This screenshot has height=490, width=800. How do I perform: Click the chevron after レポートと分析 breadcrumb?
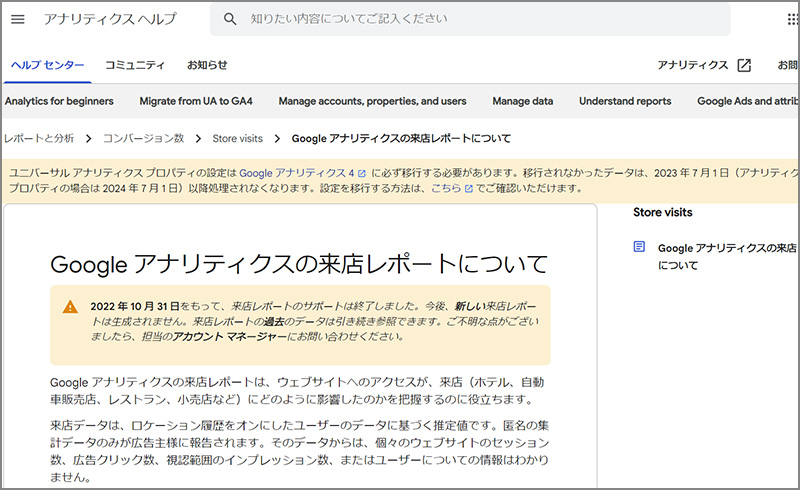[x=89, y=139]
